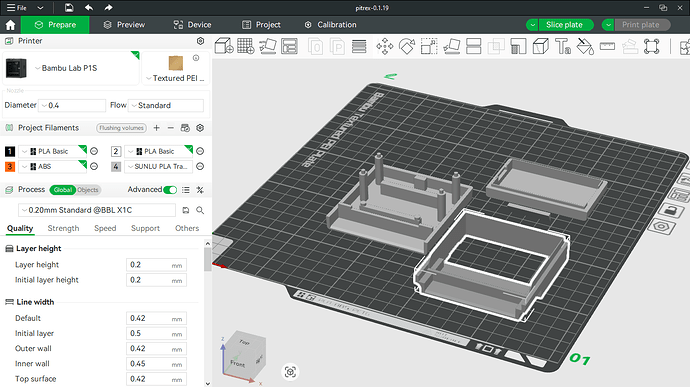Select the Global process scope

point(62,190)
